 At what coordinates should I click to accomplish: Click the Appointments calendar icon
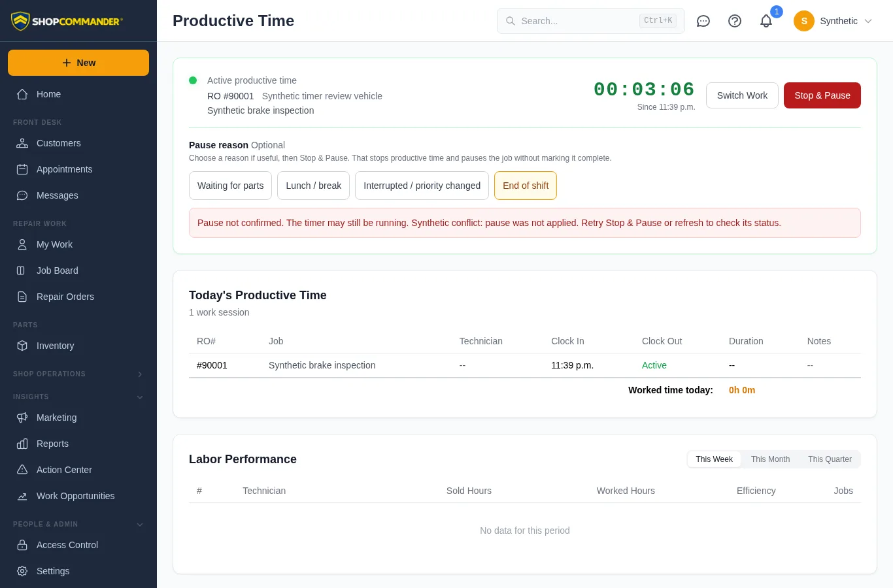22,169
